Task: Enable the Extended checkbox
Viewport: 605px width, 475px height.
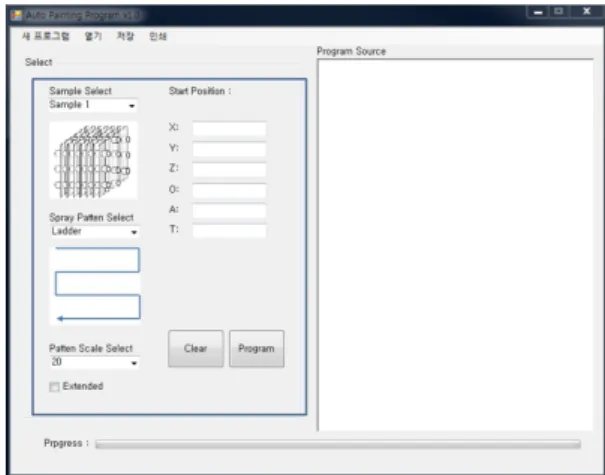Action: [54, 387]
